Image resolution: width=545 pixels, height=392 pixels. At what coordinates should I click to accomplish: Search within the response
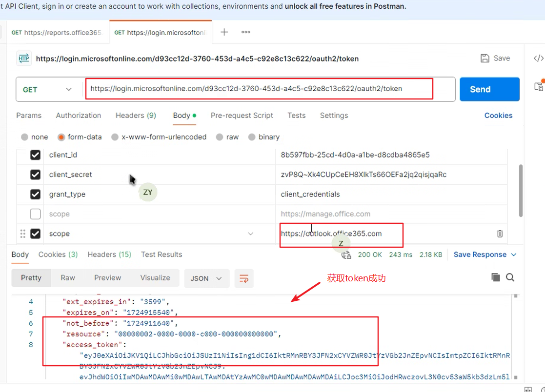tap(510, 277)
